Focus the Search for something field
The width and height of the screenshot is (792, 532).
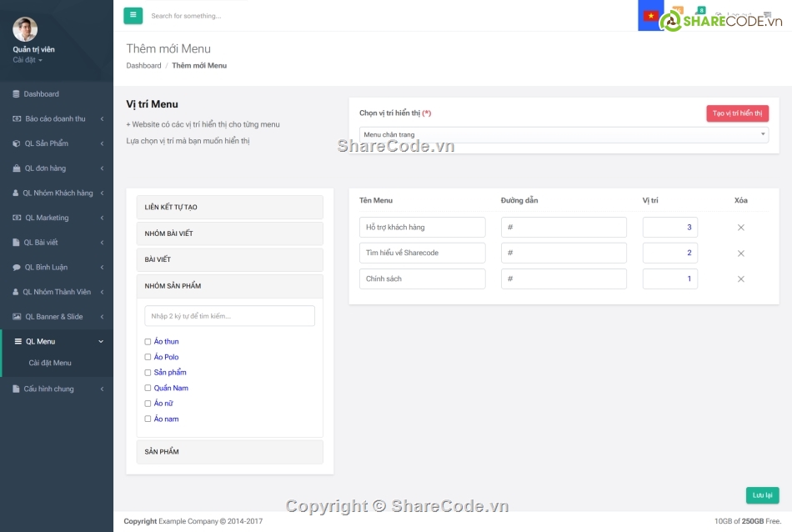[187, 16]
